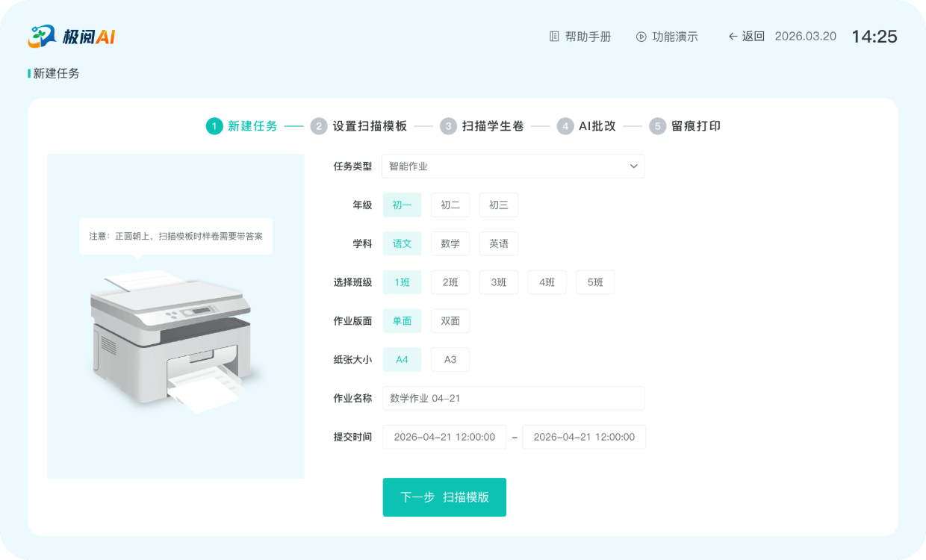Choose A3 paper size
The image size is (926, 560).
(x=450, y=360)
